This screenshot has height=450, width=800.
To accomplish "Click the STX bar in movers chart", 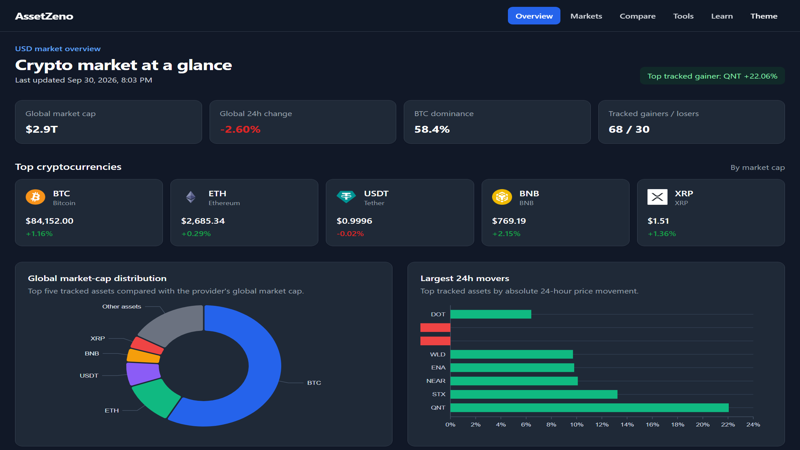I will 534,394.
